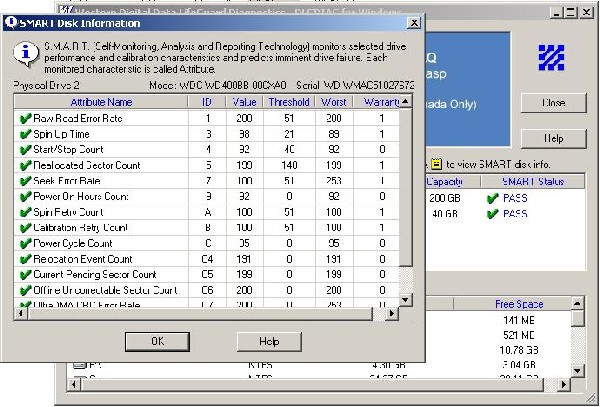This screenshot has width=600, height=407.
Task: Click the green check beside Spin Retry Count
Action: pos(25,212)
